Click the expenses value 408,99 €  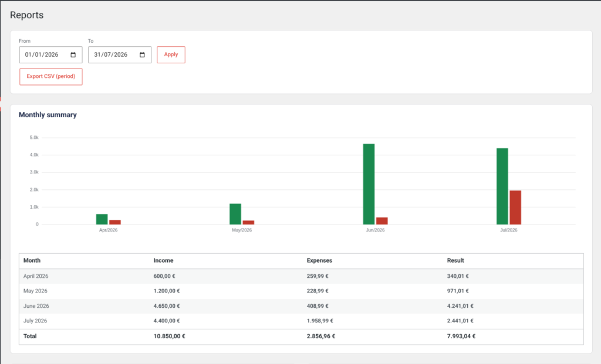point(318,306)
